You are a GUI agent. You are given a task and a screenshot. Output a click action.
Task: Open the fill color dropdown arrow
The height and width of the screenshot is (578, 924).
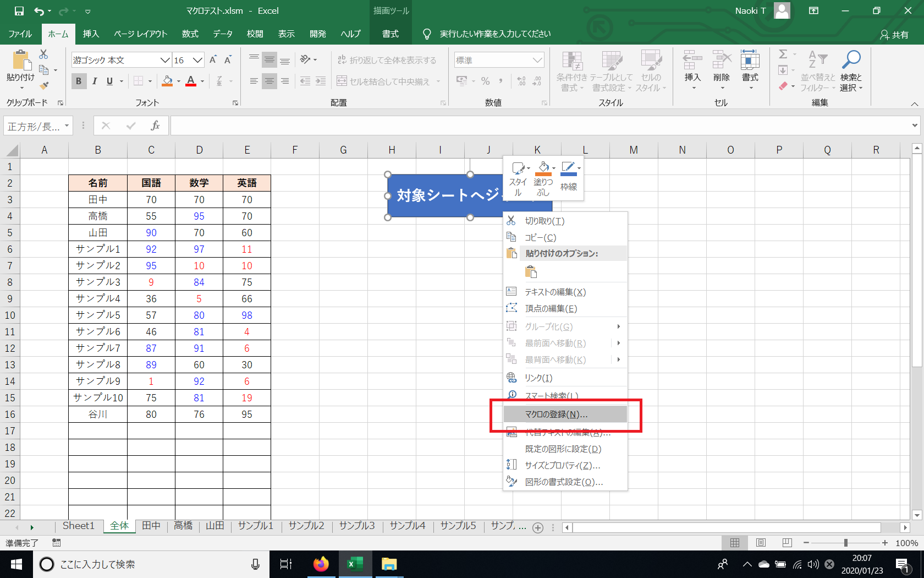click(179, 81)
